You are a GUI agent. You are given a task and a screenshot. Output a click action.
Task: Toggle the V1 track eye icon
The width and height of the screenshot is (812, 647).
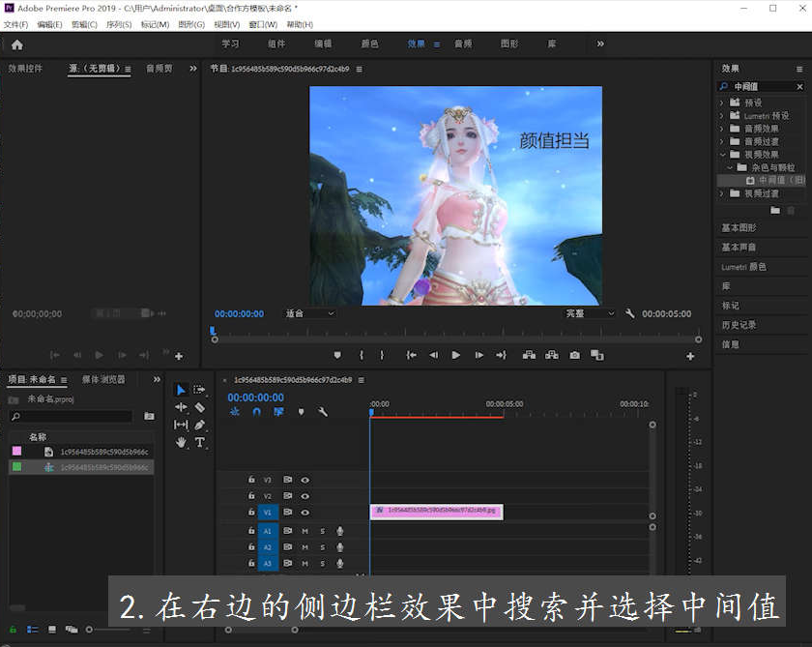tap(305, 513)
